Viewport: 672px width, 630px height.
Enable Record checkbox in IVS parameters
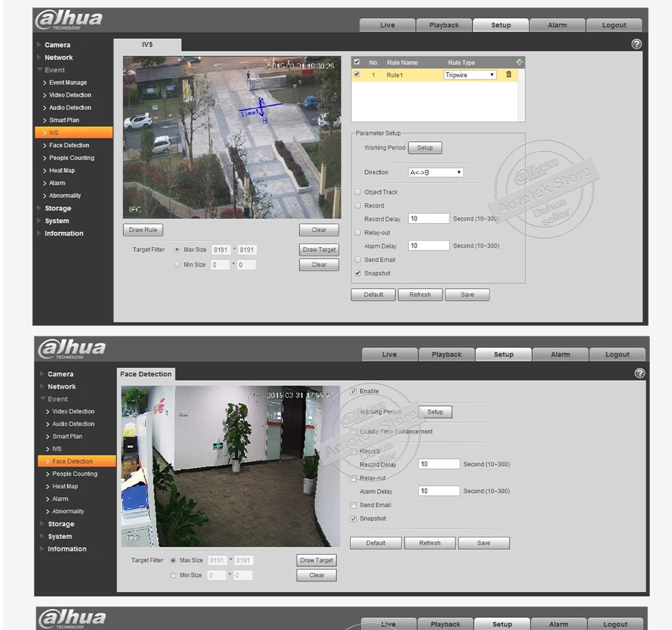tap(358, 206)
